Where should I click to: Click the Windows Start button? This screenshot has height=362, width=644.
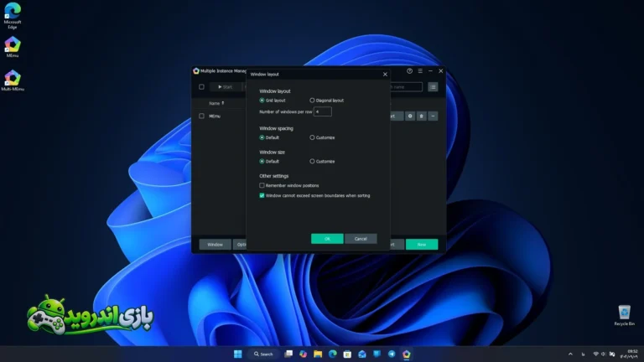pos(238,354)
